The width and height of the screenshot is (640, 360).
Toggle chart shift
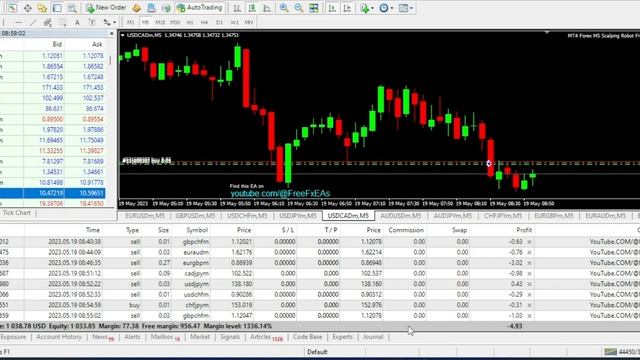pos(347,8)
